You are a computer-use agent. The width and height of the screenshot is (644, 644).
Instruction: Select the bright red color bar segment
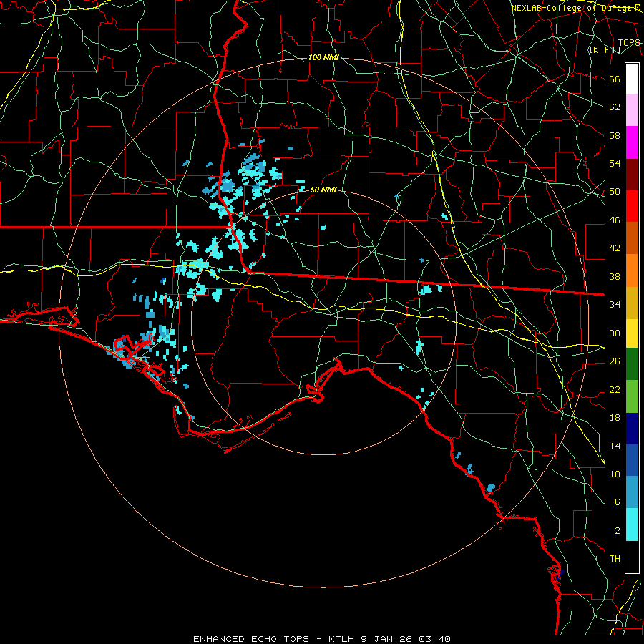(632, 206)
